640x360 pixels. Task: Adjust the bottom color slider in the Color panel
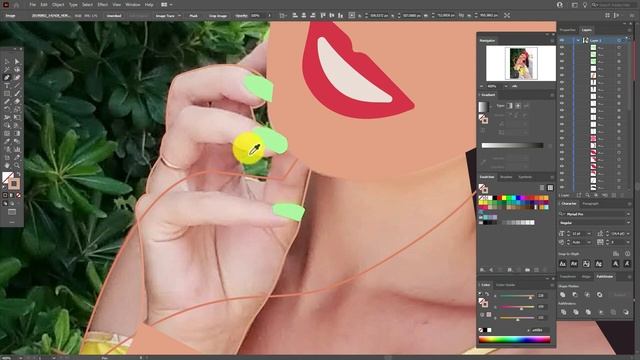pyautogui.click(x=517, y=318)
